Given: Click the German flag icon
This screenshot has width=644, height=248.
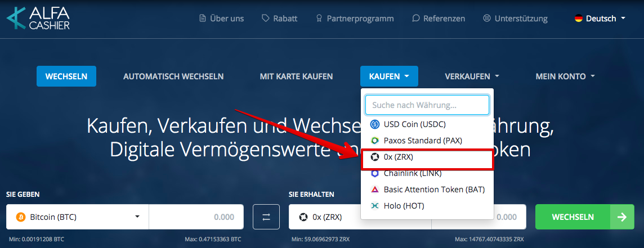Looking at the screenshot, I should point(579,19).
